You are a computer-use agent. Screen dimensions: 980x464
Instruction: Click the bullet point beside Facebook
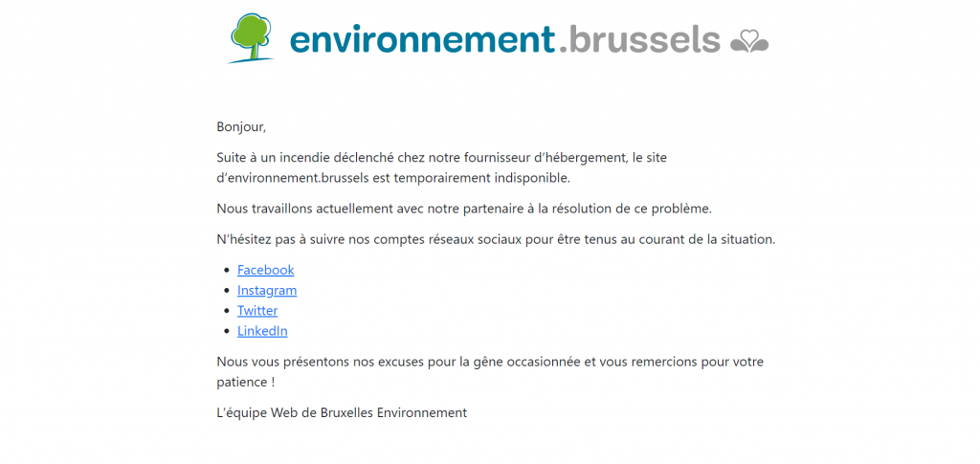(x=226, y=271)
